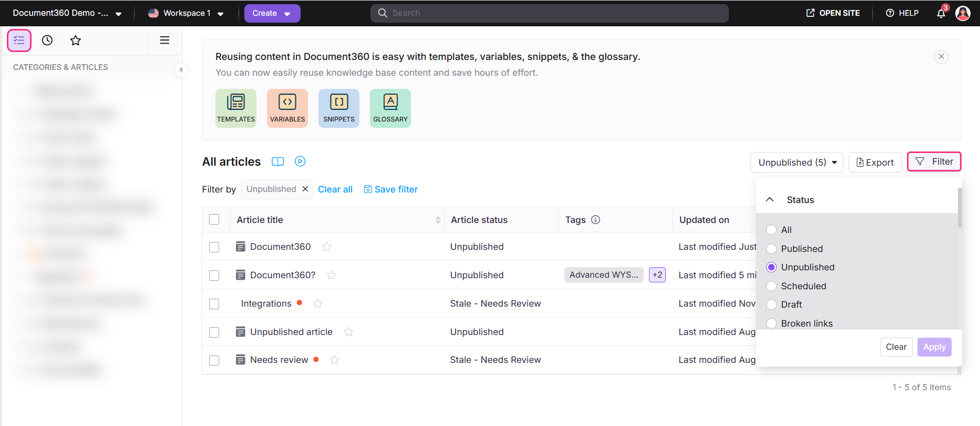Click the Unpublished article page icon
The width and height of the screenshot is (980, 426).
(x=241, y=332)
